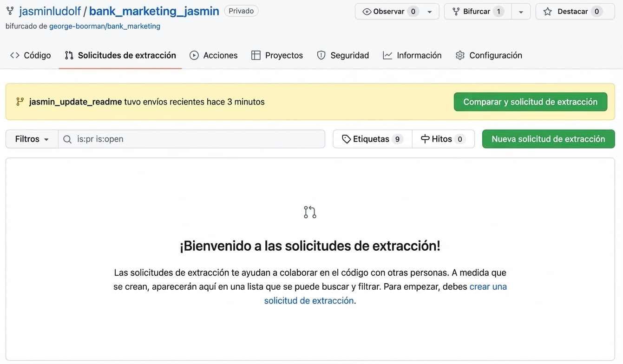The height and width of the screenshot is (364, 623).
Task: Select the Solicitudes de extracción tab
Action: point(120,55)
